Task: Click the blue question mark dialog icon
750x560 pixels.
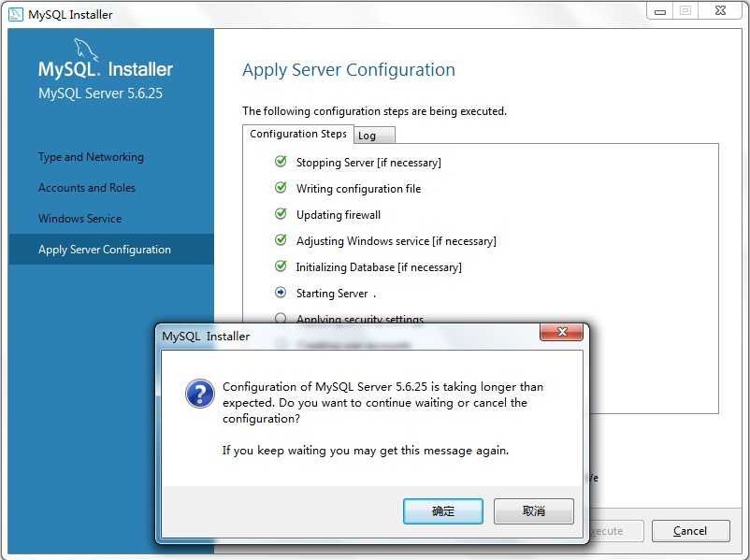Action: point(200,394)
